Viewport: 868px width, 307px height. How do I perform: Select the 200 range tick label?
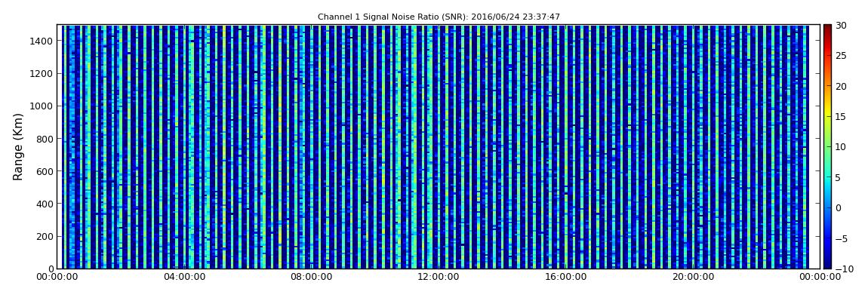(45, 237)
